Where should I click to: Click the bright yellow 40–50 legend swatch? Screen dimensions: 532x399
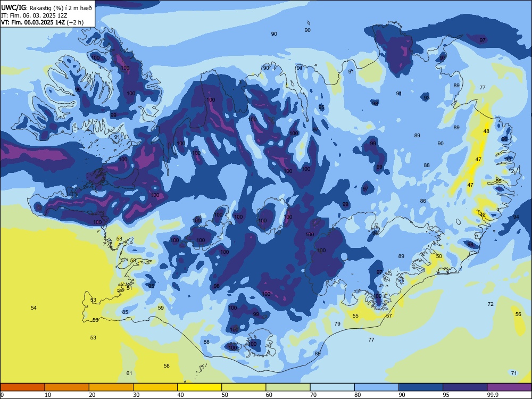coord(199,387)
